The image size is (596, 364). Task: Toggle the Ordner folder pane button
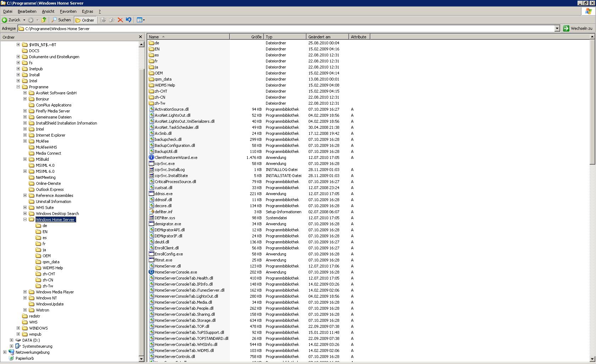(x=84, y=20)
